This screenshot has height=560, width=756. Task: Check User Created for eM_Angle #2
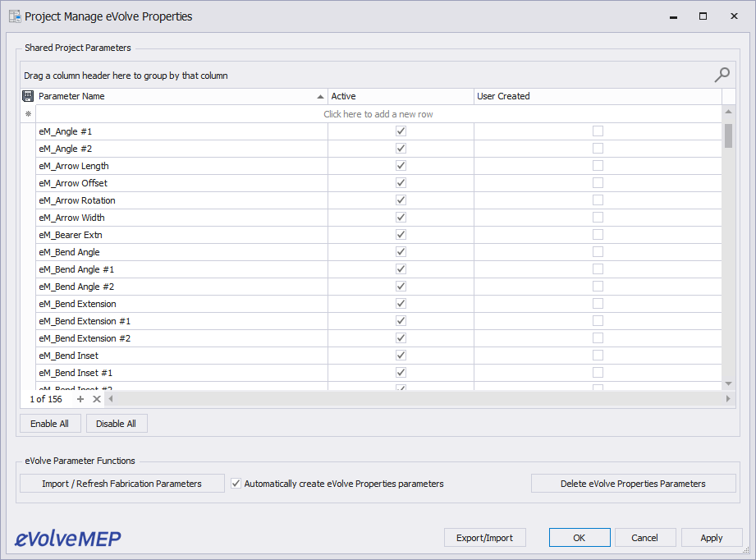click(598, 148)
